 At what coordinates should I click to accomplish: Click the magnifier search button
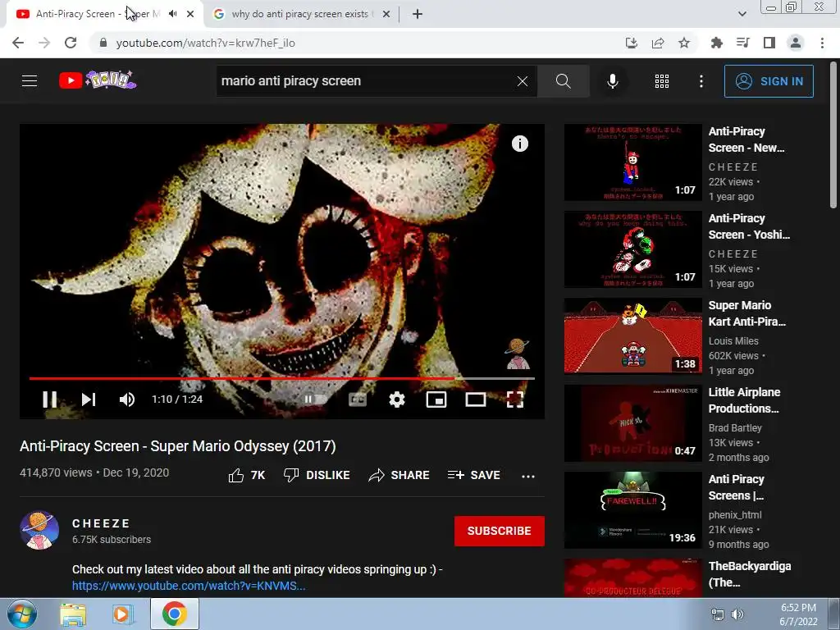[x=563, y=81]
